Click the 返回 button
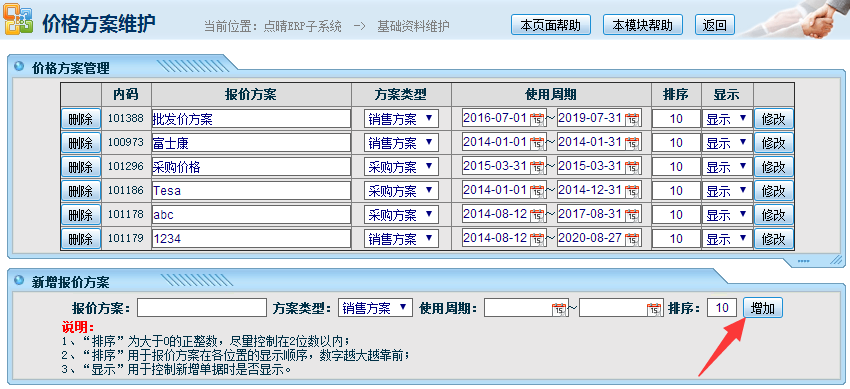This screenshot has width=850, height=389. point(714,25)
